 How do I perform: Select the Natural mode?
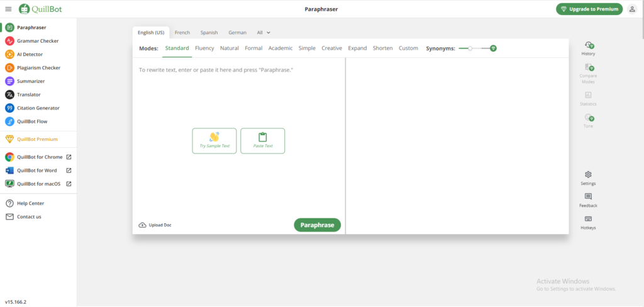pyautogui.click(x=229, y=48)
